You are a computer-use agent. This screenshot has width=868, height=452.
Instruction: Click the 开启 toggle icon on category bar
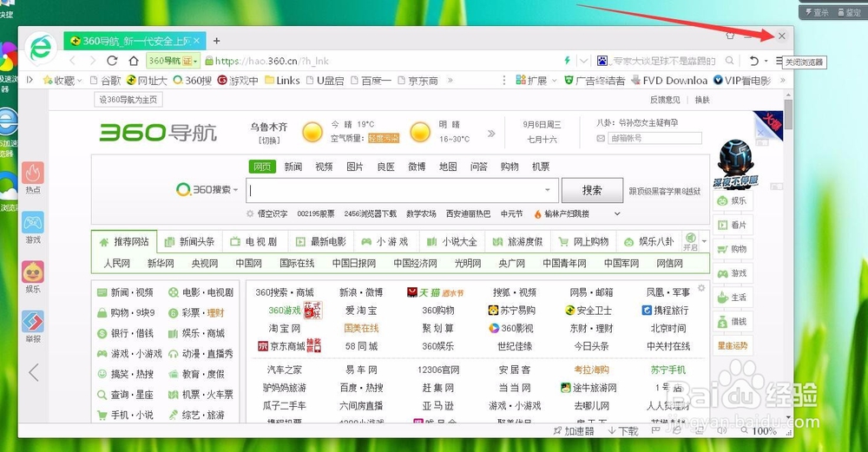pyautogui.click(x=690, y=242)
